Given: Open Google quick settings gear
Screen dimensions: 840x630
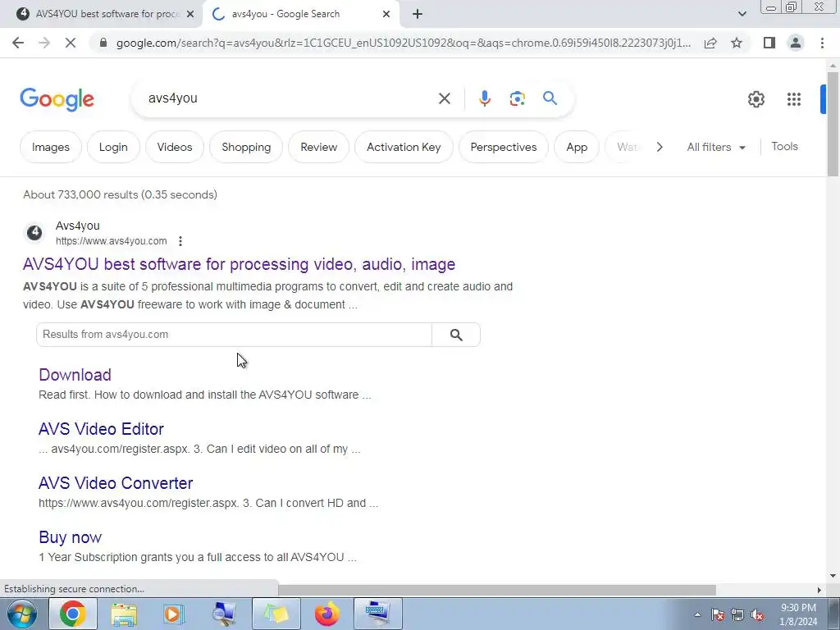Looking at the screenshot, I should (x=756, y=99).
